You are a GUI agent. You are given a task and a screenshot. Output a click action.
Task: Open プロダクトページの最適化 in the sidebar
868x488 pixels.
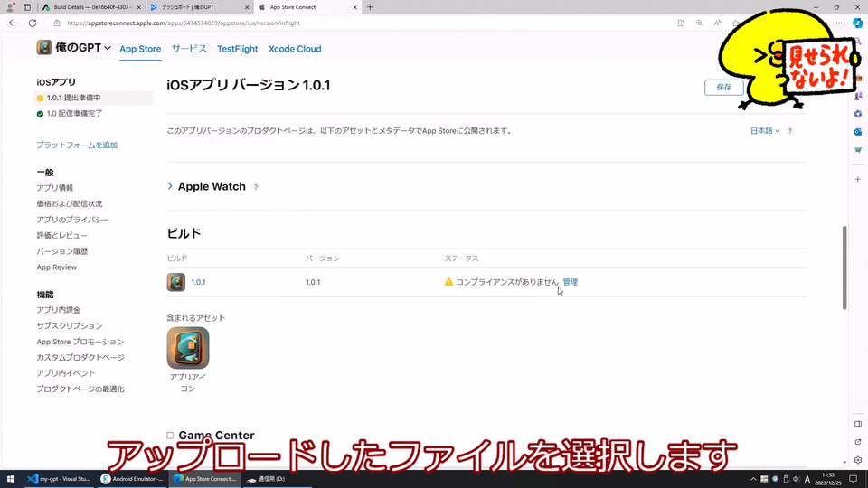[x=80, y=389]
